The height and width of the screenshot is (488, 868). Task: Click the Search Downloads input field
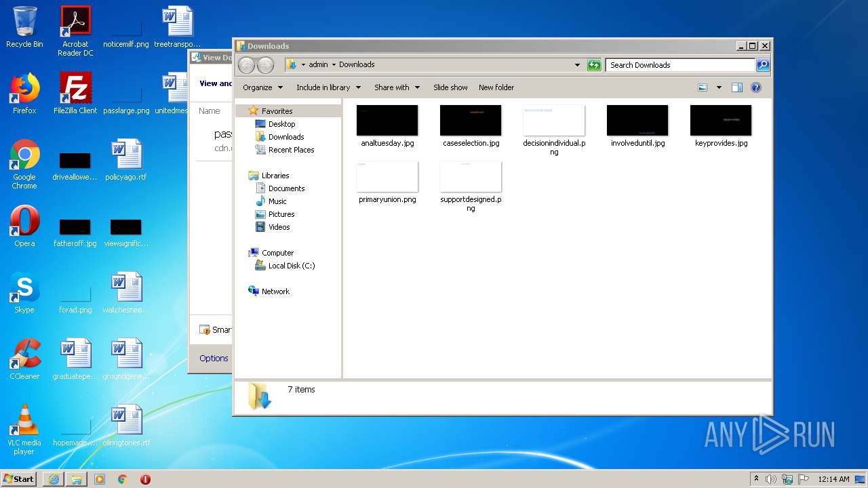point(680,65)
